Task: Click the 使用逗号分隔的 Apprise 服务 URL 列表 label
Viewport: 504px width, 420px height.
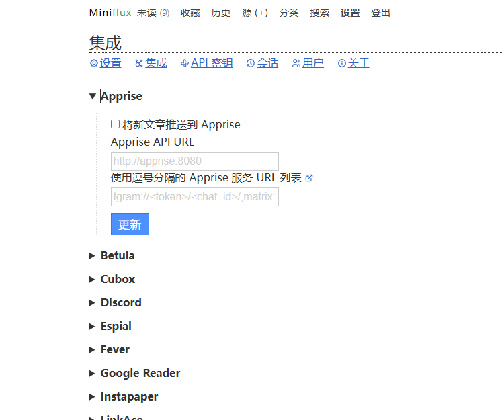Action: [x=206, y=177]
